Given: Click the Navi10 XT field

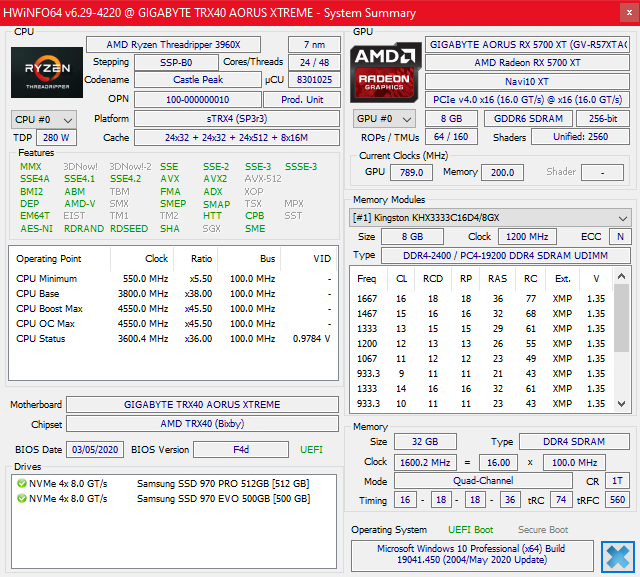Looking at the screenshot, I should pyautogui.click(x=527, y=82).
